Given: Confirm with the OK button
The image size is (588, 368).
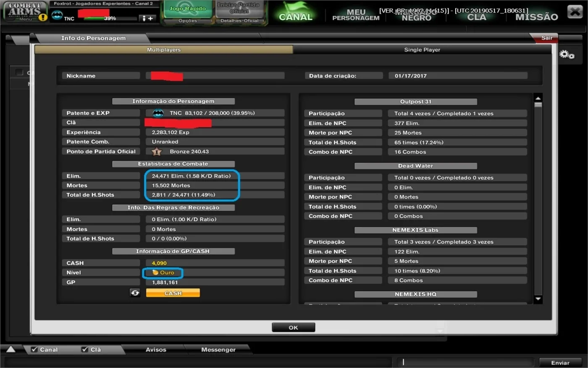Looking at the screenshot, I should 293,327.
